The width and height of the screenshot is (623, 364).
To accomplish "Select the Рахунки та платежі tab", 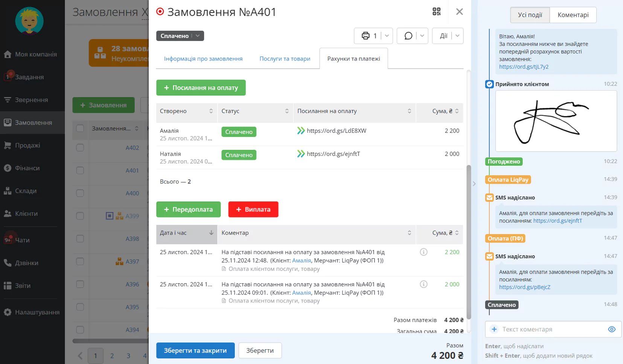I will tap(353, 59).
